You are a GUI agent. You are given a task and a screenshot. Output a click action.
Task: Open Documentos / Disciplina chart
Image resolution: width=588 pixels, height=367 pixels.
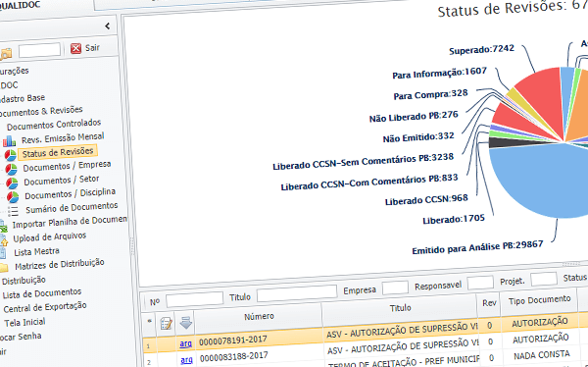click(x=70, y=193)
